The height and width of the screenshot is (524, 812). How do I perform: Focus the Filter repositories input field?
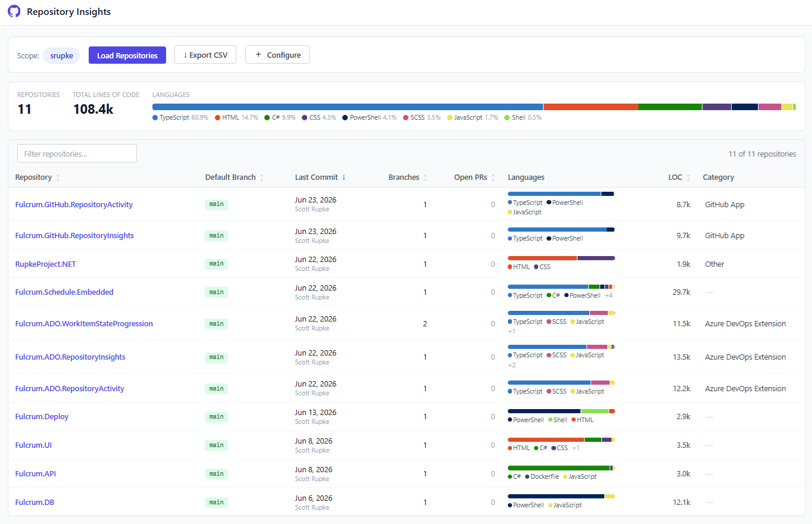pos(77,154)
